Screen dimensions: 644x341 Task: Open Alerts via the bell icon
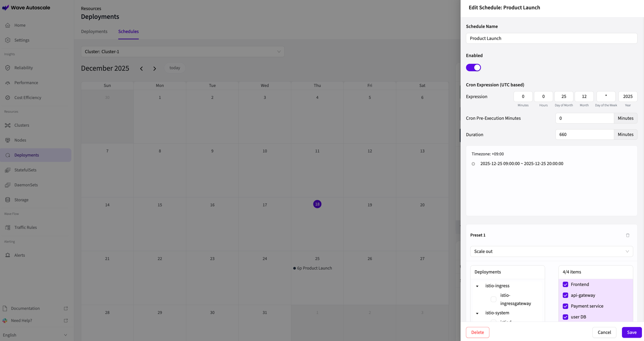(8, 255)
